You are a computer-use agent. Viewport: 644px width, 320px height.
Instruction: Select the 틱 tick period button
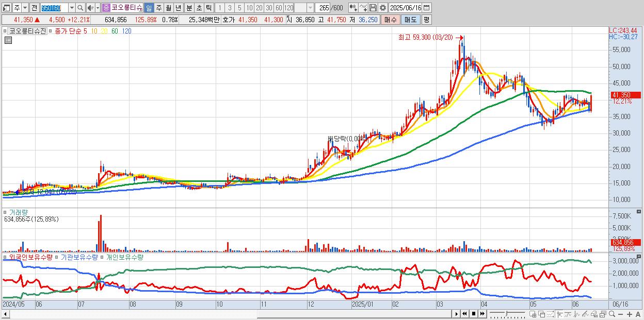click(208, 8)
